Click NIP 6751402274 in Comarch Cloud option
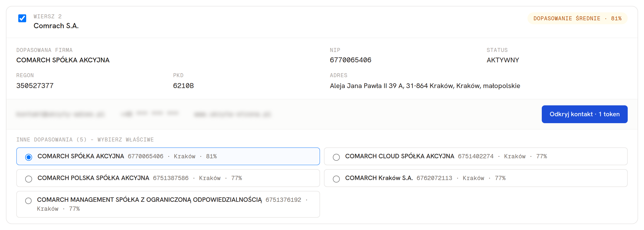Image resolution: width=644 pixels, height=230 pixels. 476,156
